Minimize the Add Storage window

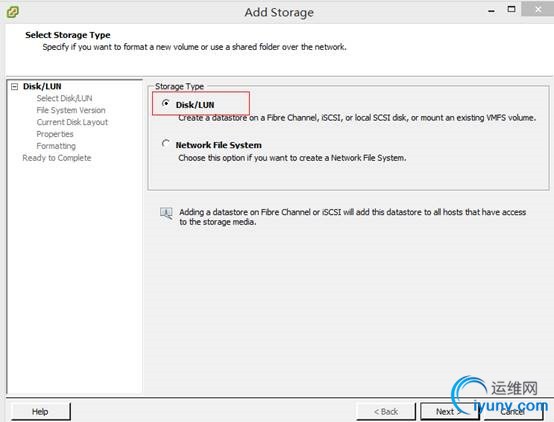(491, 11)
